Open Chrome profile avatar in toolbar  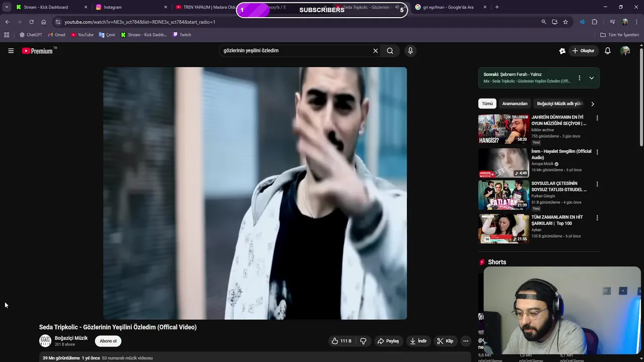(x=625, y=22)
